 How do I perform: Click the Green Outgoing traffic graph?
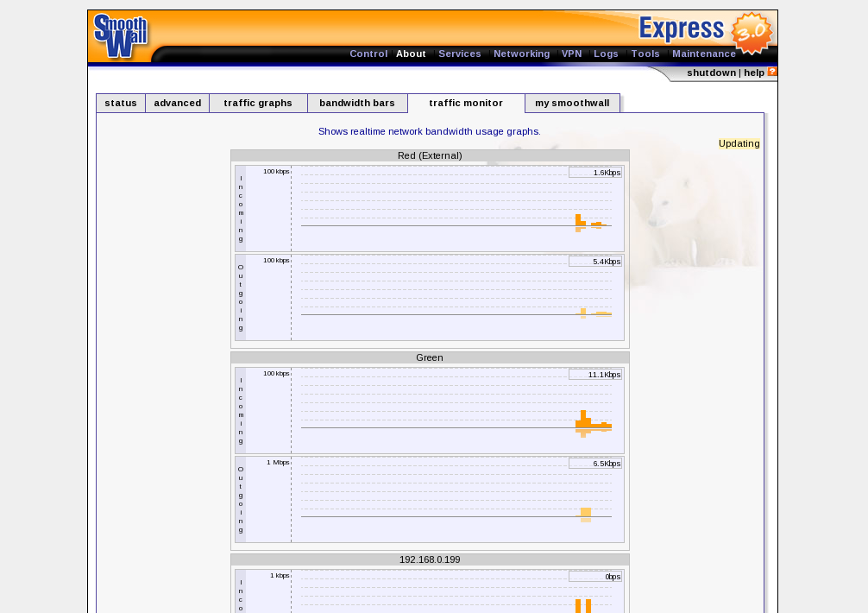[430, 500]
